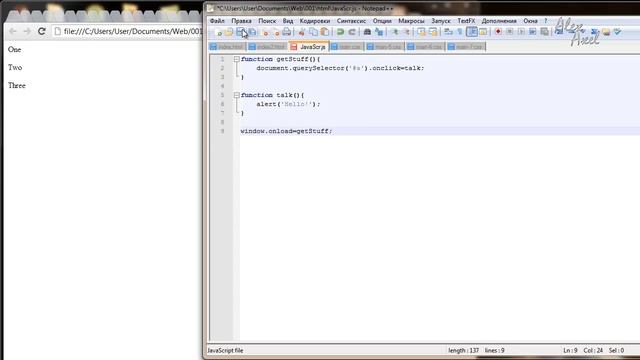Viewport: 640px width, 360px height.
Task: Open the Replace dialog icon
Action: click(379, 32)
